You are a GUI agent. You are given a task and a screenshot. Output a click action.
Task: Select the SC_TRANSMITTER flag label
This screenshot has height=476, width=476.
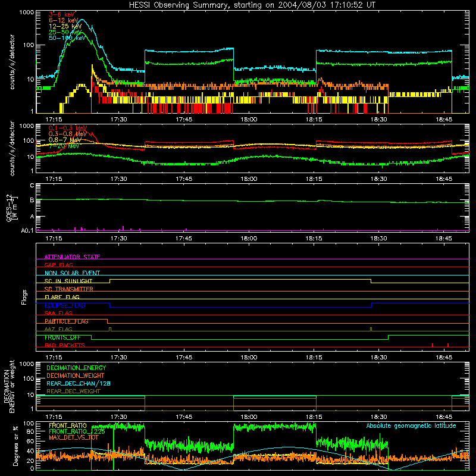69,289
